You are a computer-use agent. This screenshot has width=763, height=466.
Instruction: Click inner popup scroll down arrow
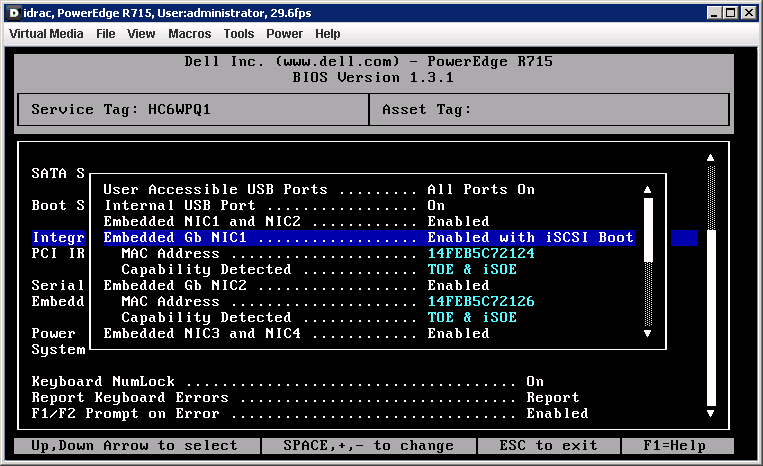pos(647,334)
